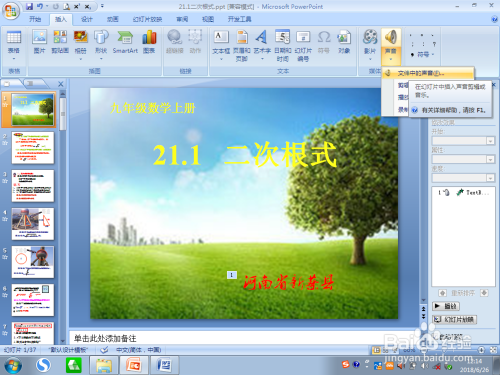
Task: Undo the last action in toolbar
Action: 40,6
